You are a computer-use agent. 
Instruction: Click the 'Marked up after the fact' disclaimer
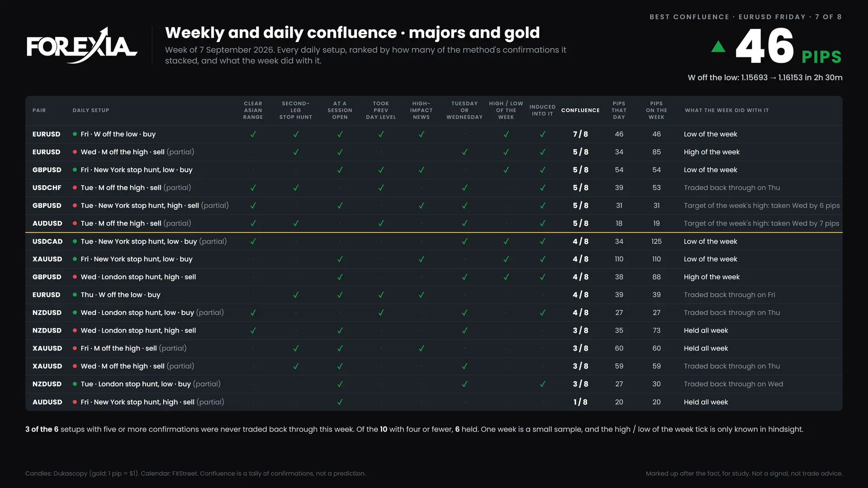(x=744, y=474)
